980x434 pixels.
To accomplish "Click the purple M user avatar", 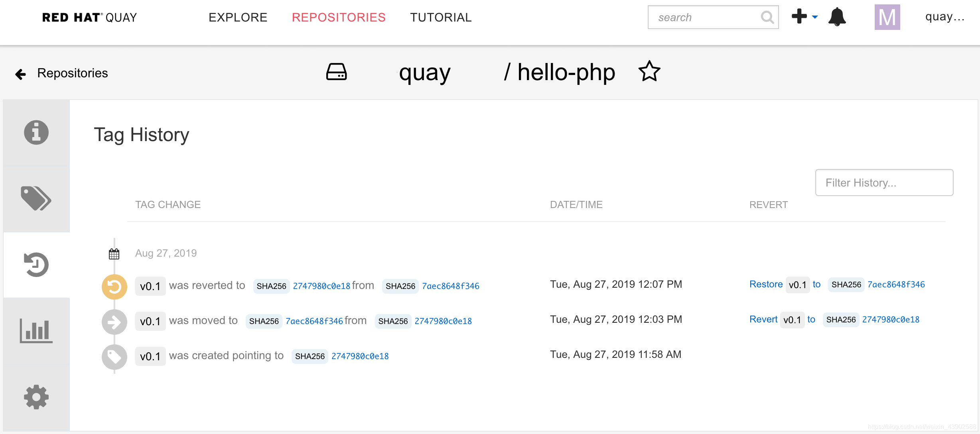I will [887, 17].
